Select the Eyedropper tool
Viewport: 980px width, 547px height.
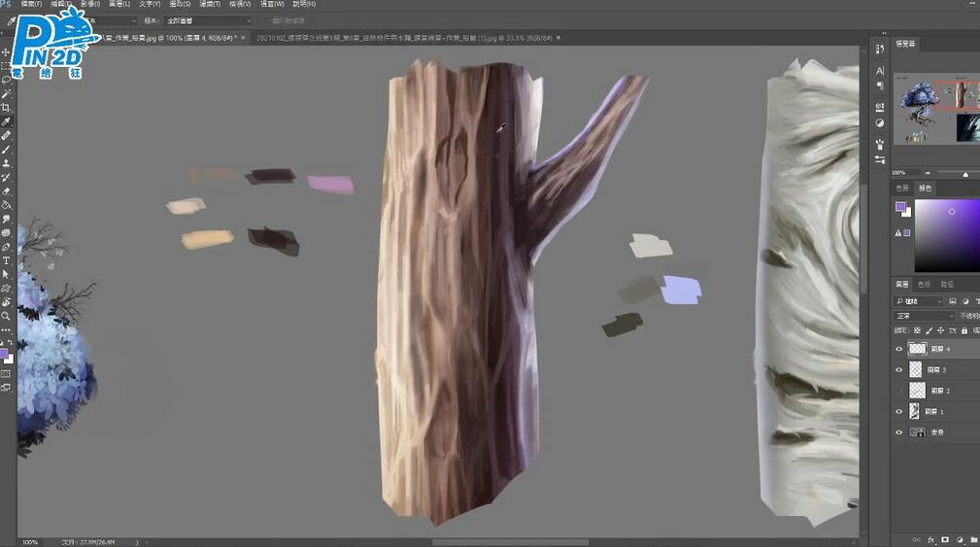(6, 122)
